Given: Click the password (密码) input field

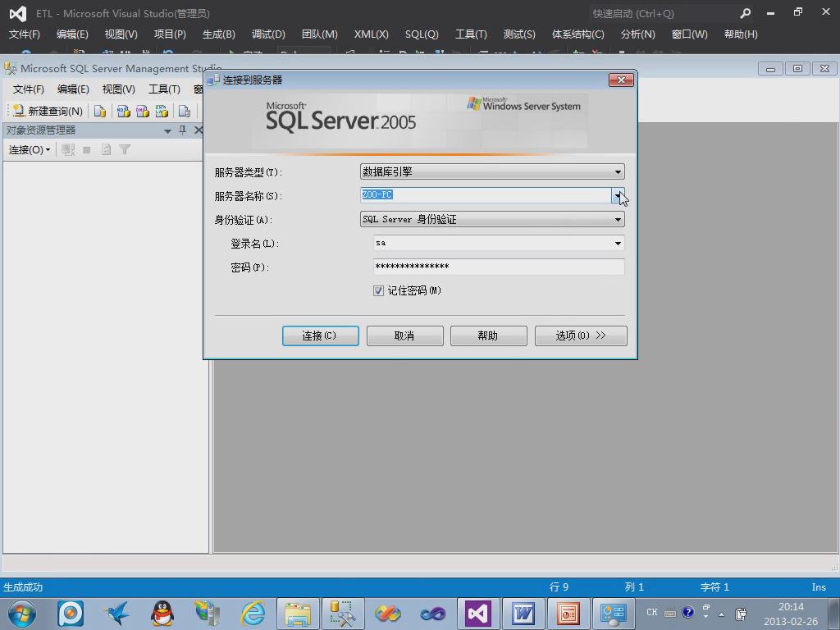Looking at the screenshot, I should (x=499, y=267).
